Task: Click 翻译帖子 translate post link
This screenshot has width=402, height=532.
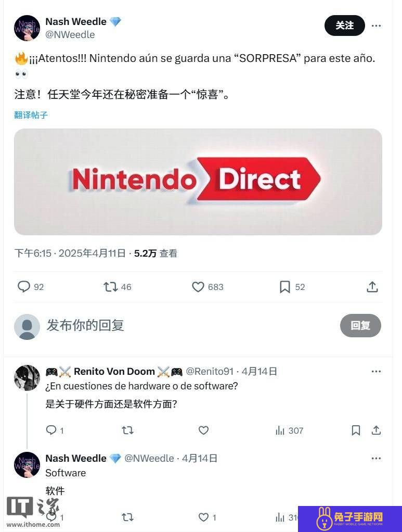Action: point(31,115)
